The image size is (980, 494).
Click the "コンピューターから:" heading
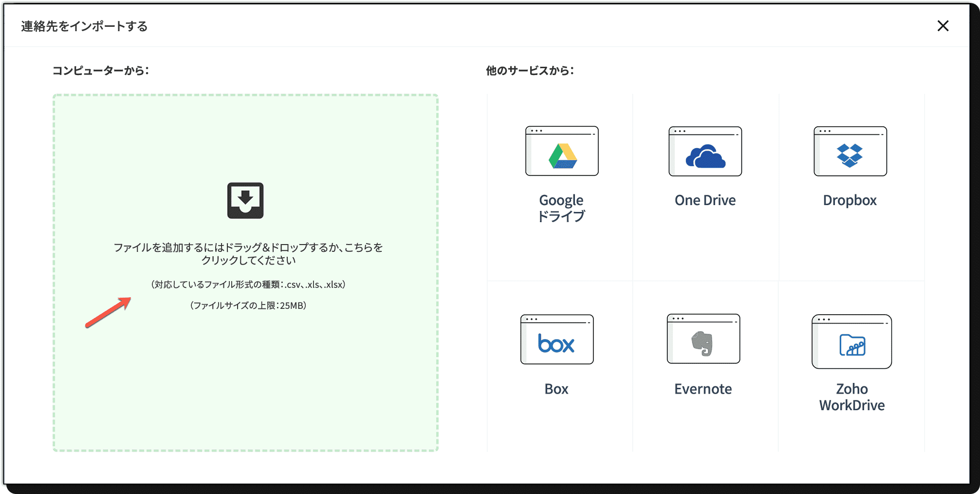101,71
